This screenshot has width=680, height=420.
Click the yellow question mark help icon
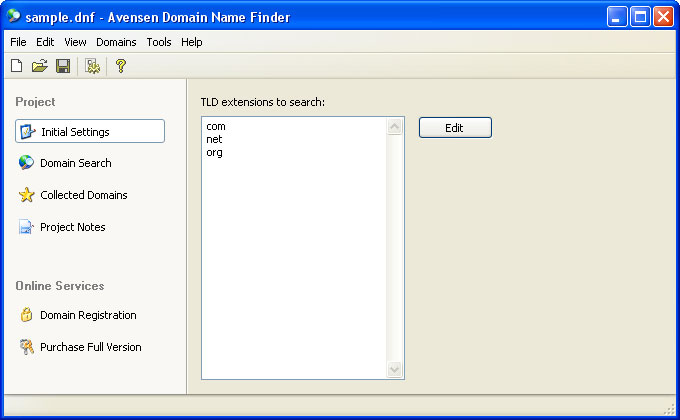[x=120, y=66]
